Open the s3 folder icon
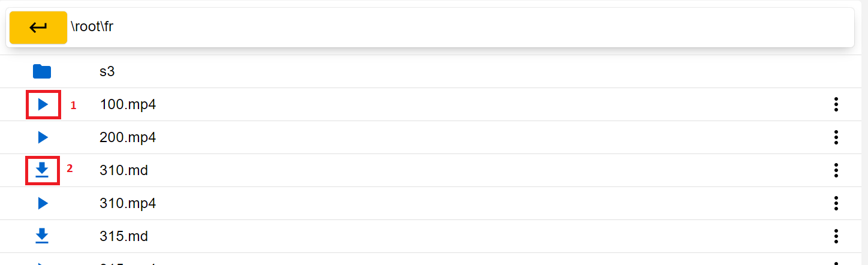 pos(42,72)
